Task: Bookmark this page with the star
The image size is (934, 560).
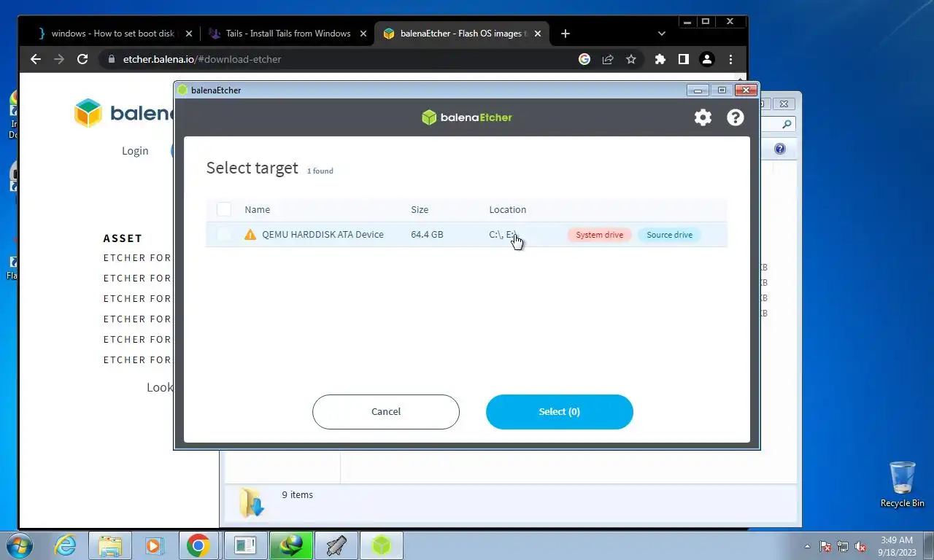Action: [631, 59]
